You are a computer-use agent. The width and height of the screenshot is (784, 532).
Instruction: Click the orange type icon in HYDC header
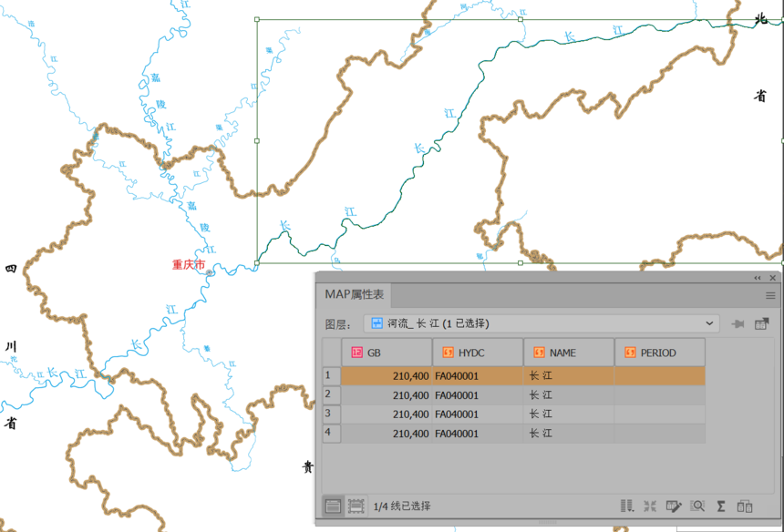coord(448,353)
